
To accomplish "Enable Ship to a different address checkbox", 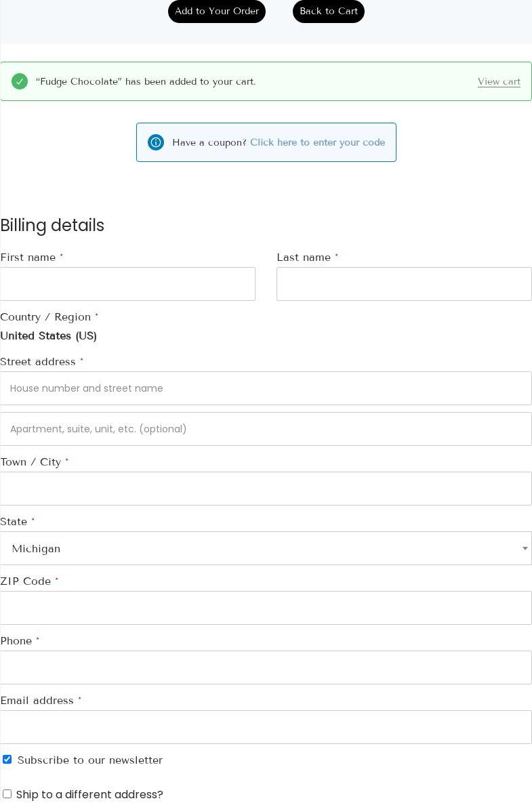I will (x=7, y=794).
